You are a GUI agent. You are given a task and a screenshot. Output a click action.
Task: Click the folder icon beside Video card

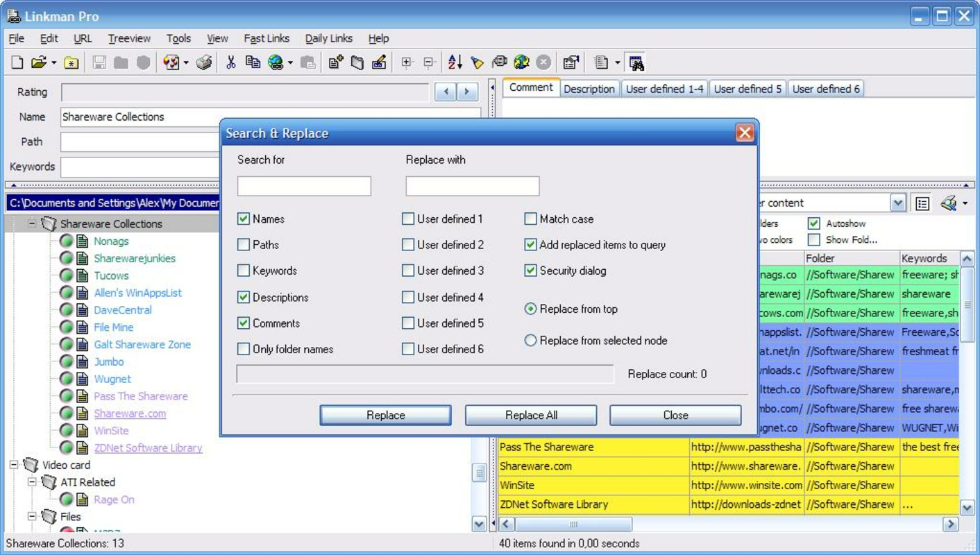(31, 465)
